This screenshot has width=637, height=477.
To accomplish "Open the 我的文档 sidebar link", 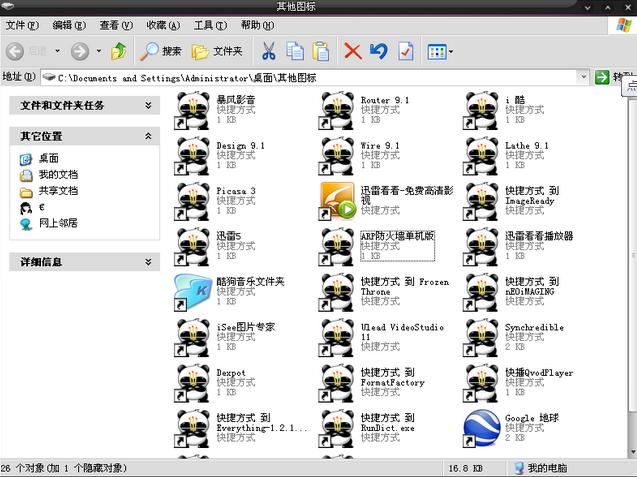I will click(58, 174).
